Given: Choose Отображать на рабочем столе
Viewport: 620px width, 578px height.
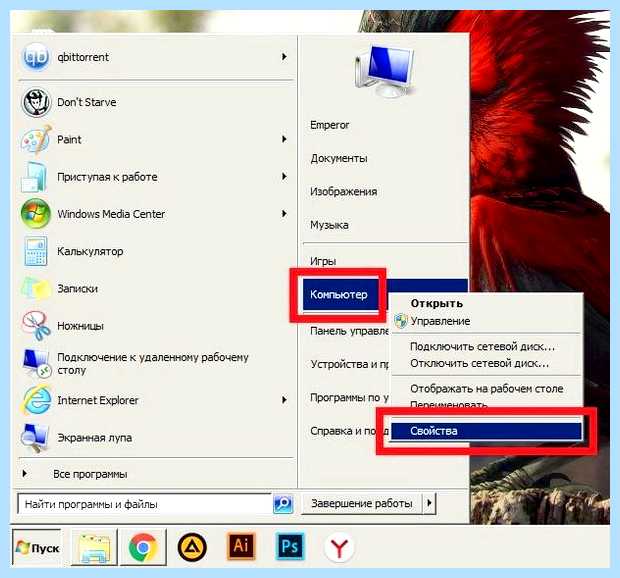Looking at the screenshot, I should tap(486, 389).
